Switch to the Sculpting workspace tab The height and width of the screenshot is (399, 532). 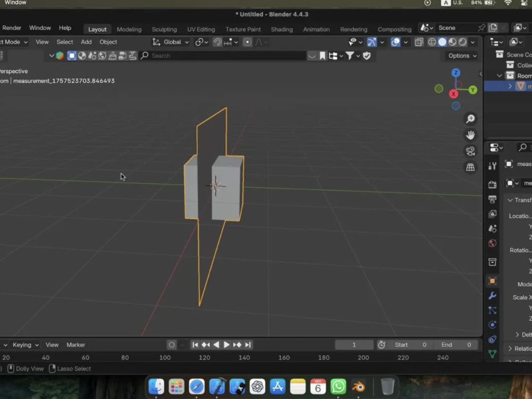pyautogui.click(x=164, y=29)
